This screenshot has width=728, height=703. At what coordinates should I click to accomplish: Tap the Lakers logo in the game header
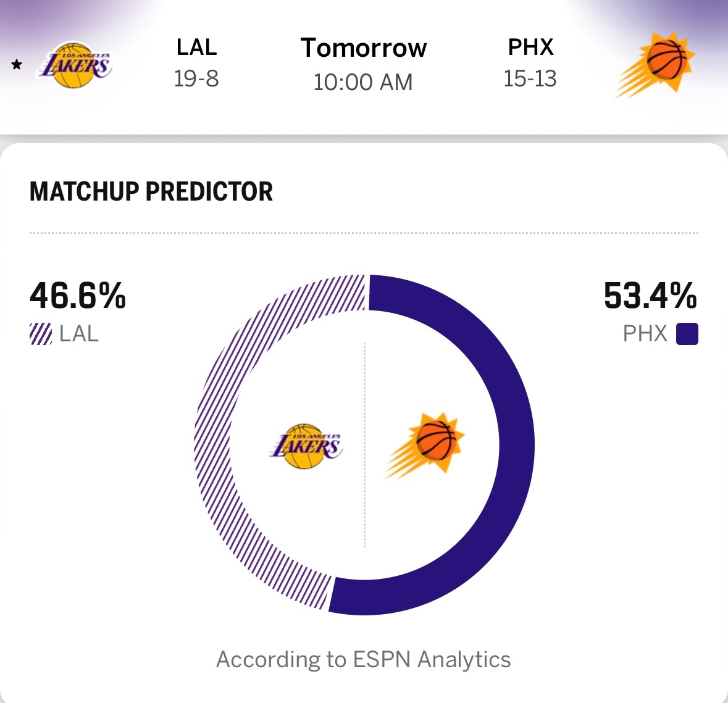[75, 65]
